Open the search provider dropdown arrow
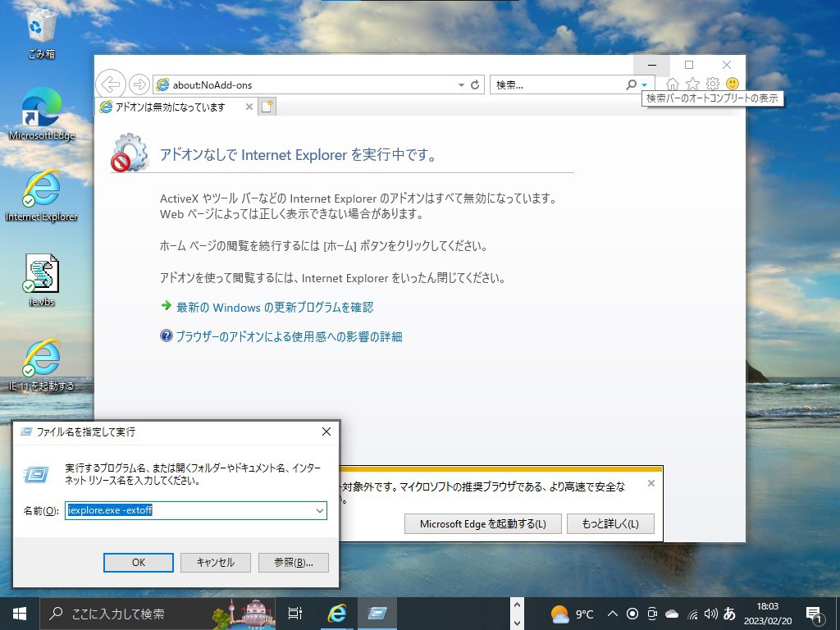This screenshot has width=840, height=630. [x=643, y=84]
